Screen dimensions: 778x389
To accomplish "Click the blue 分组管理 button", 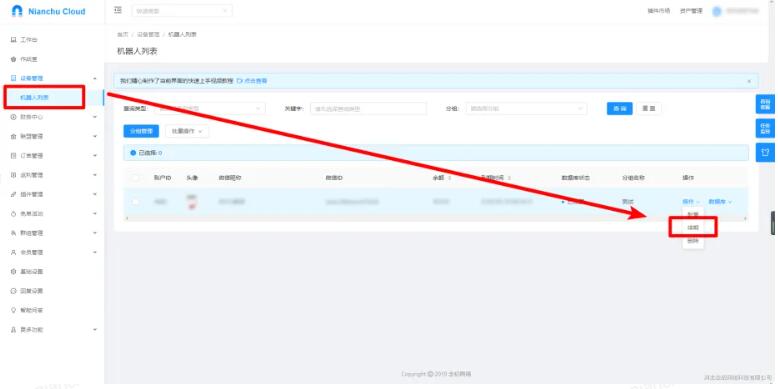I will tap(141, 131).
